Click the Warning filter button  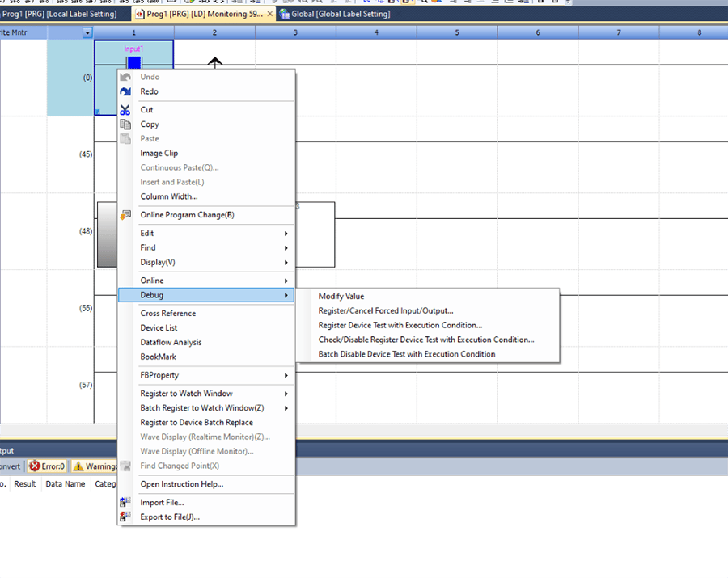(95, 466)
